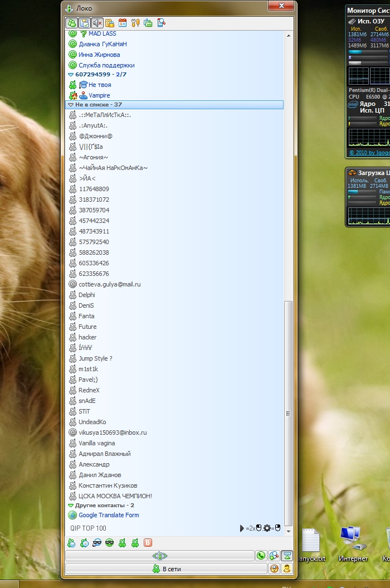
Task: Toggle the mute sound speaker button
Action: pyautogui.click(x=97, y=23)
